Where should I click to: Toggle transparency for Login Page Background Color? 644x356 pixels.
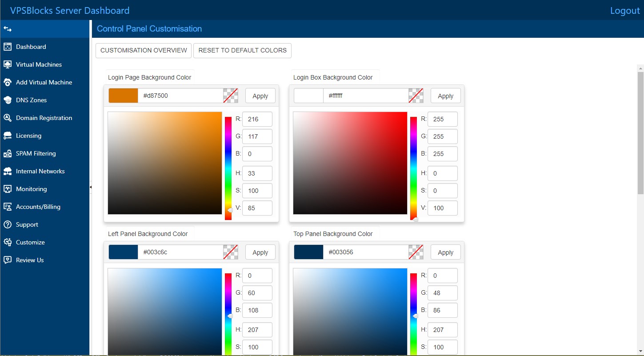tap(230, 96)
